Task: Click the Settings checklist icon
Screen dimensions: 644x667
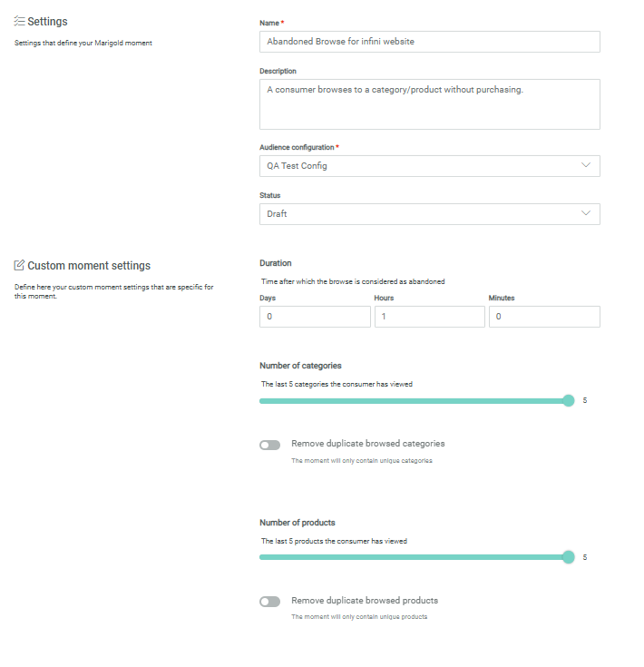Action: pyautogui.click(x=19, y=21)
